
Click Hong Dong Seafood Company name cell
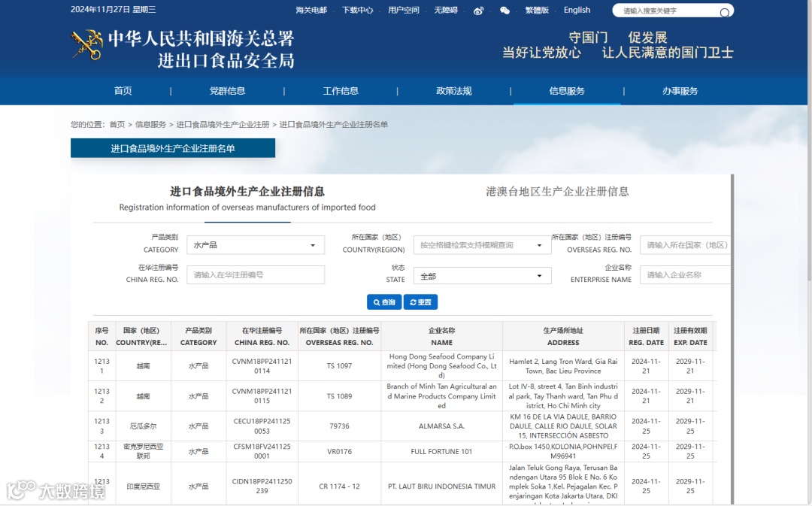[x=442, y=366]
